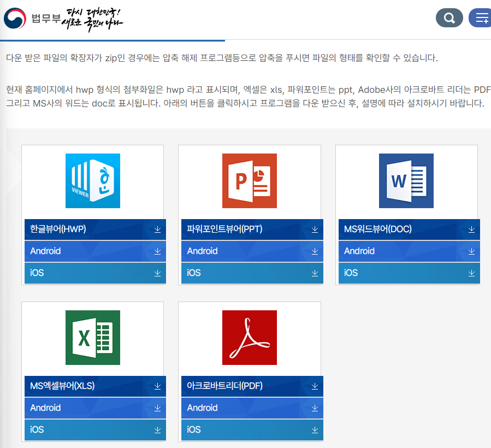Download 파워포인트뷰어(PPT) viewer
491x448 pixels.
[x=252, y=229]
